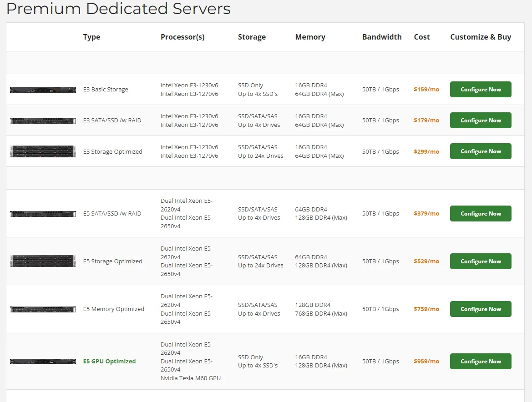Click the E3 Basic Storage server thumbnail
This screenshot has width=532, height=402.
click(42, 89)
